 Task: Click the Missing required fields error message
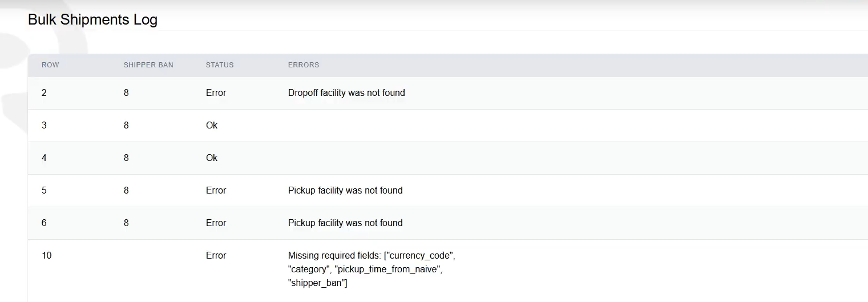pyautogui.click(x=372, y=269)
